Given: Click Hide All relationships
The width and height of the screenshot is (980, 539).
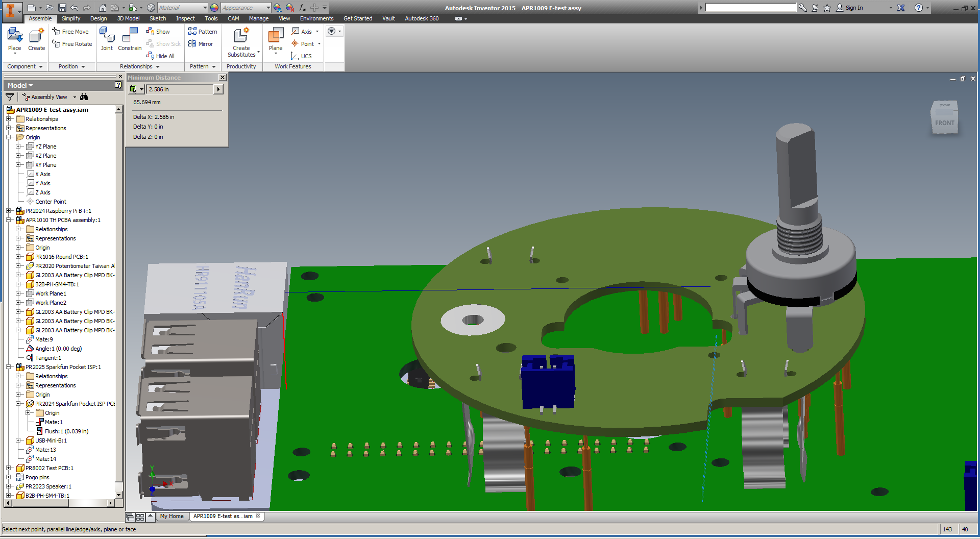Looking at the screenshot, I should pos(160,56).
